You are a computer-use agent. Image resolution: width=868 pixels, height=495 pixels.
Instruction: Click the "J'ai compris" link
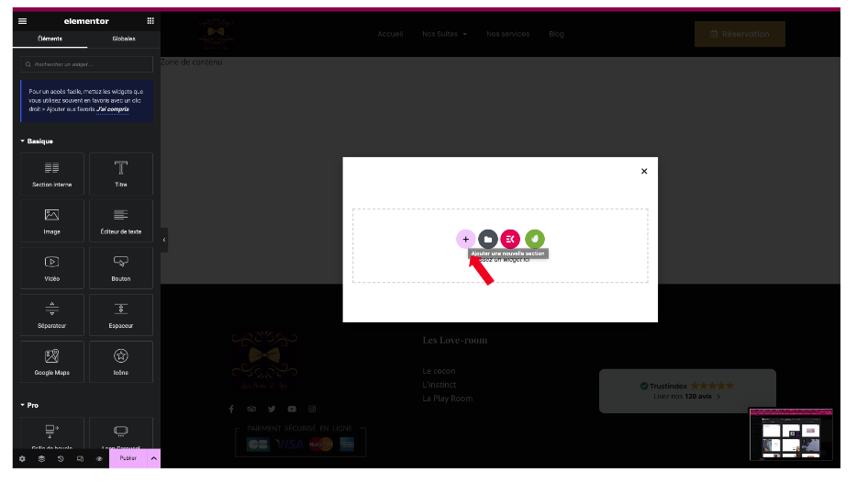[113, 109]
